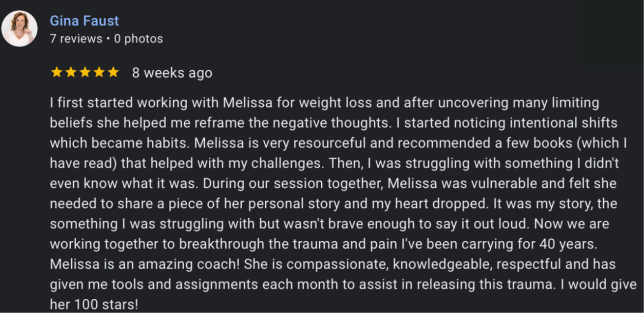Viewport: 644px width, 313px height.
Task: Click the "7 reviews" count text
Action: [x=76, y=39]
